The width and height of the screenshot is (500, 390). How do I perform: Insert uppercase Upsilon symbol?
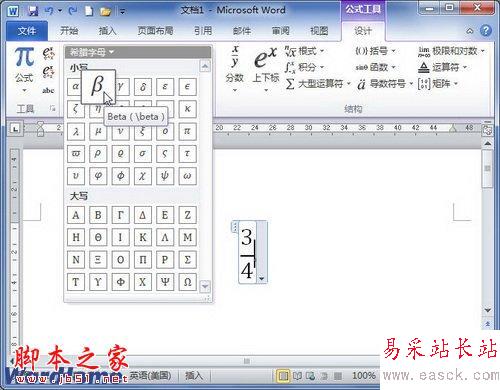[x=98, y=282]
